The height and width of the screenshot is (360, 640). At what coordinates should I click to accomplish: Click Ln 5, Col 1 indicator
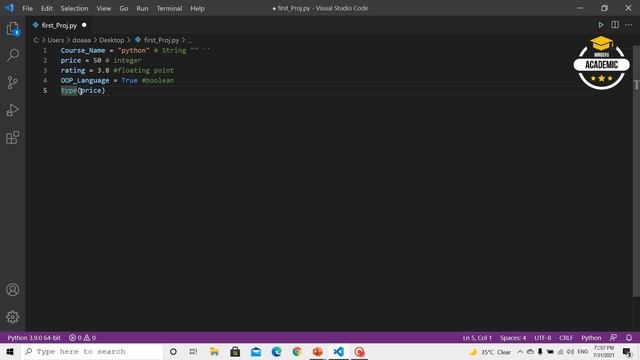477,338
